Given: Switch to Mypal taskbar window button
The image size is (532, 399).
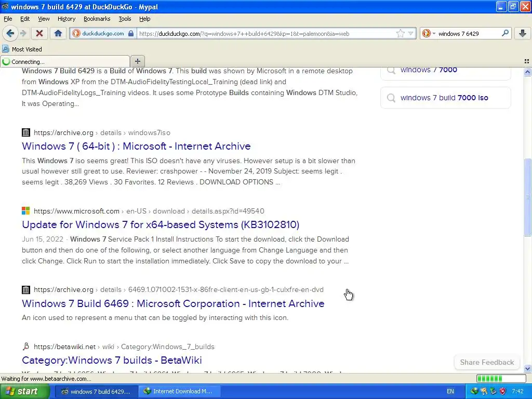Looking at the screenshot, I should point(96,391).
